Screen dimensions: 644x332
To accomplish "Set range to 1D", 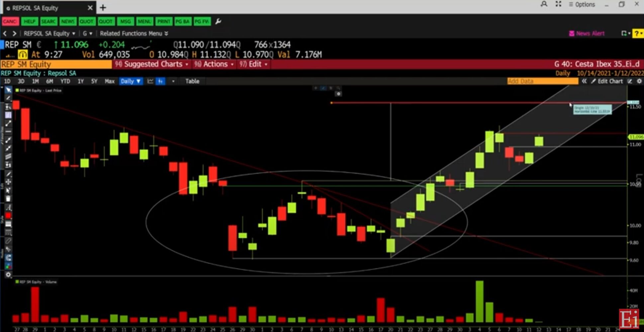I will 7,81.
